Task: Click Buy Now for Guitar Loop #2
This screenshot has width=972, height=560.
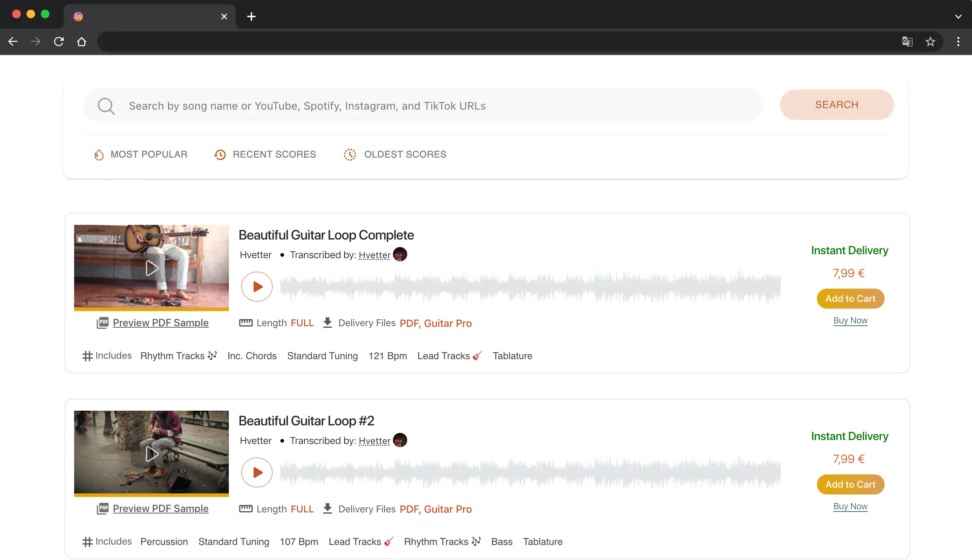Action: tap(850, 506)
